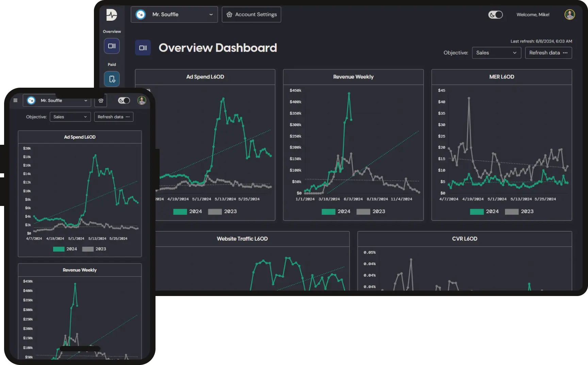This screenshot has width=588, height=365.
Task: Click the Website Traffic L6OD chart title
Action: click(242, 239)
